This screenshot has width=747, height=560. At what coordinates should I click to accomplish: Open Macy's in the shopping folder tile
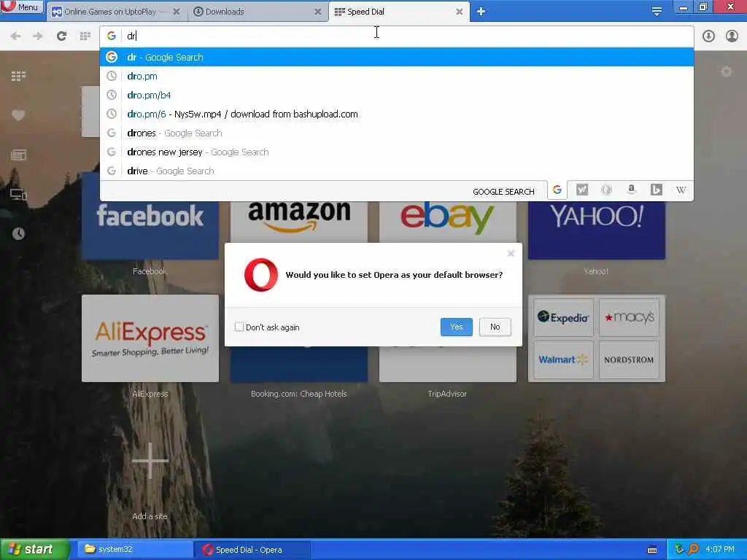629,318
